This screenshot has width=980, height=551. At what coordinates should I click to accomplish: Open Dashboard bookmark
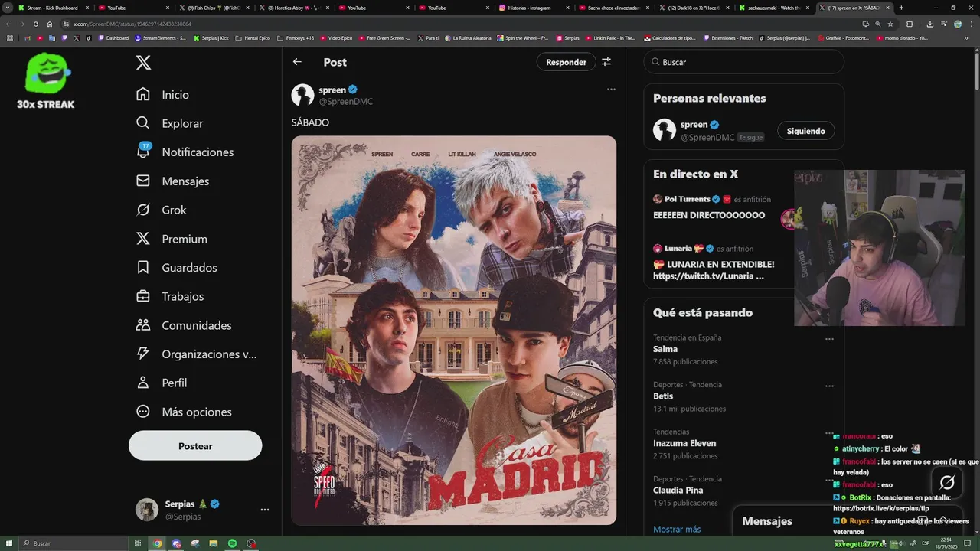click(113, 37)
